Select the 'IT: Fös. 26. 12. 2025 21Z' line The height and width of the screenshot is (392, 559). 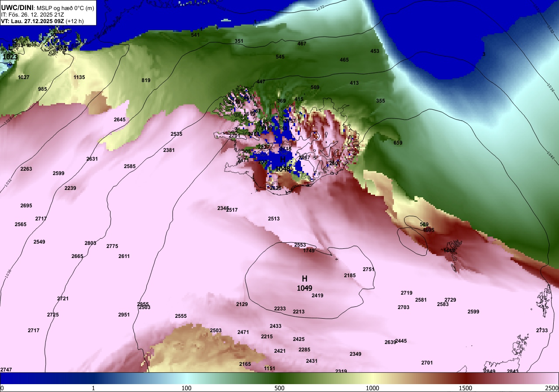tap(32, 14)
